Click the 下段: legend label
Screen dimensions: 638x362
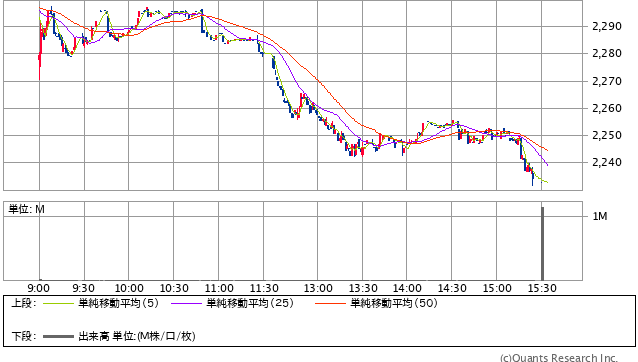pyautogui.click(x=24, y=336)
